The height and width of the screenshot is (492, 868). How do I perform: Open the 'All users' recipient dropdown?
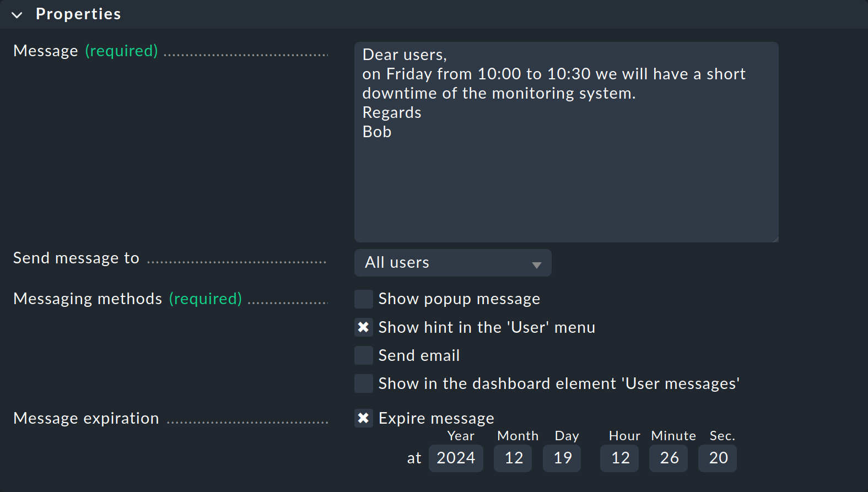click(x=452, y=263)
